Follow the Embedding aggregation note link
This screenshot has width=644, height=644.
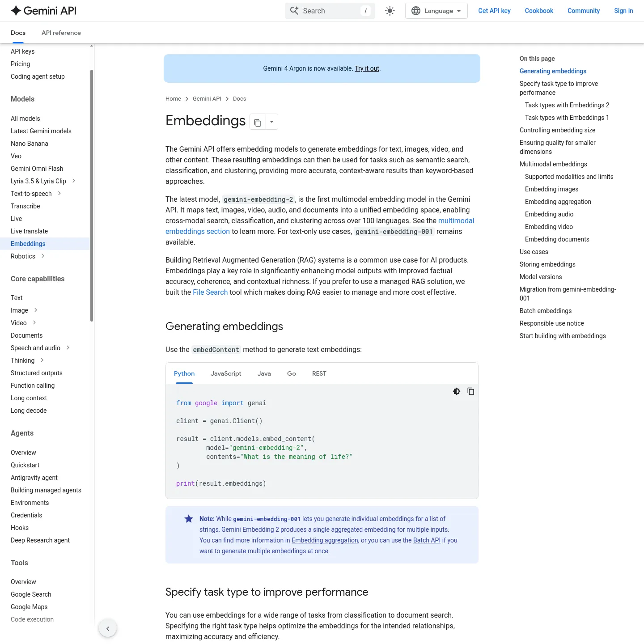[325, 540]
